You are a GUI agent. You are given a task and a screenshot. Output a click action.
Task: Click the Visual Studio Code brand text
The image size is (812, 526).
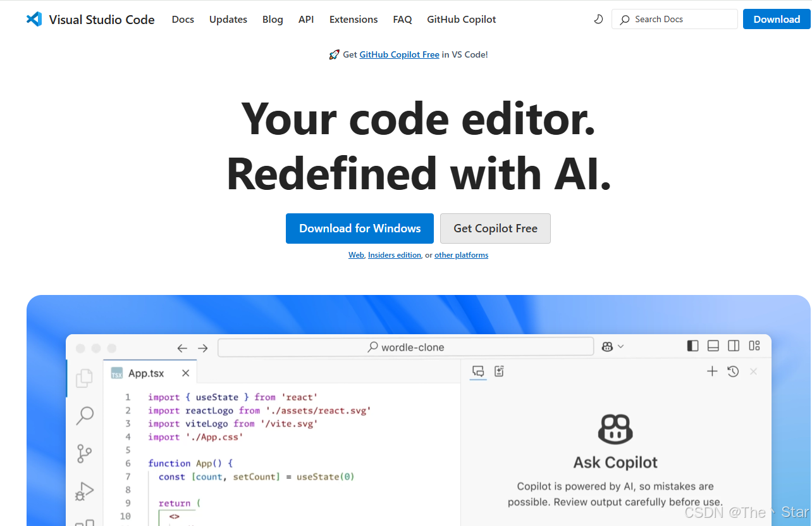(102, 20)
